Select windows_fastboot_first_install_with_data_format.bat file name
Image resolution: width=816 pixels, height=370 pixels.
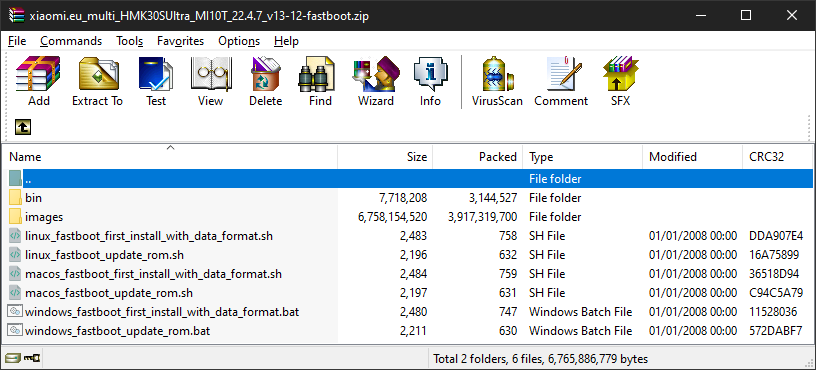tap(162, 312)
